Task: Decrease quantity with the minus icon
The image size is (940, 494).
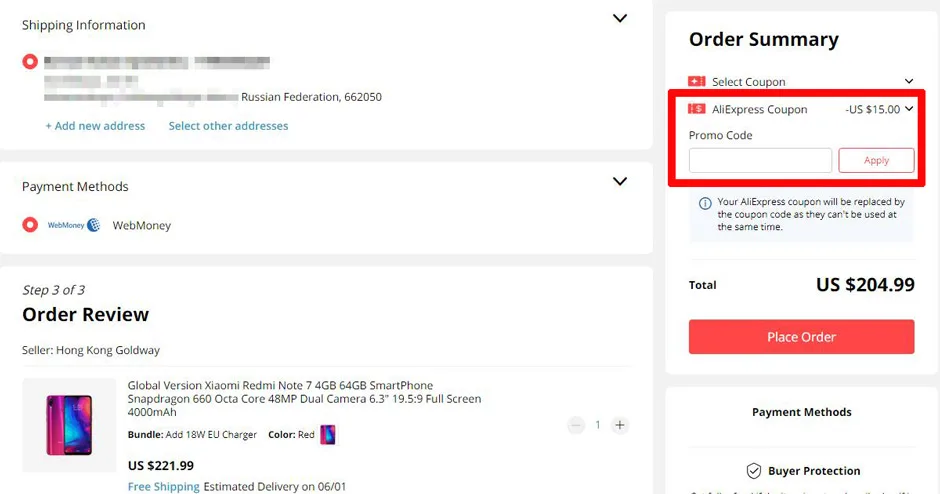Action: tap(576, 425)
